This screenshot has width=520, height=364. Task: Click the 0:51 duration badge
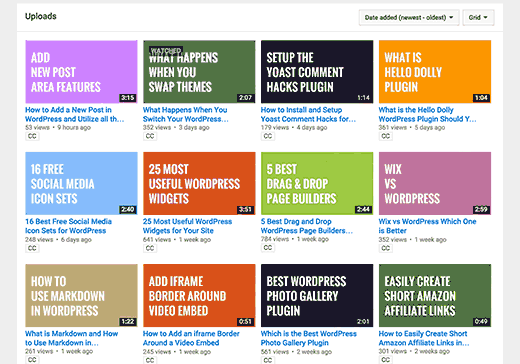point(245,321)
